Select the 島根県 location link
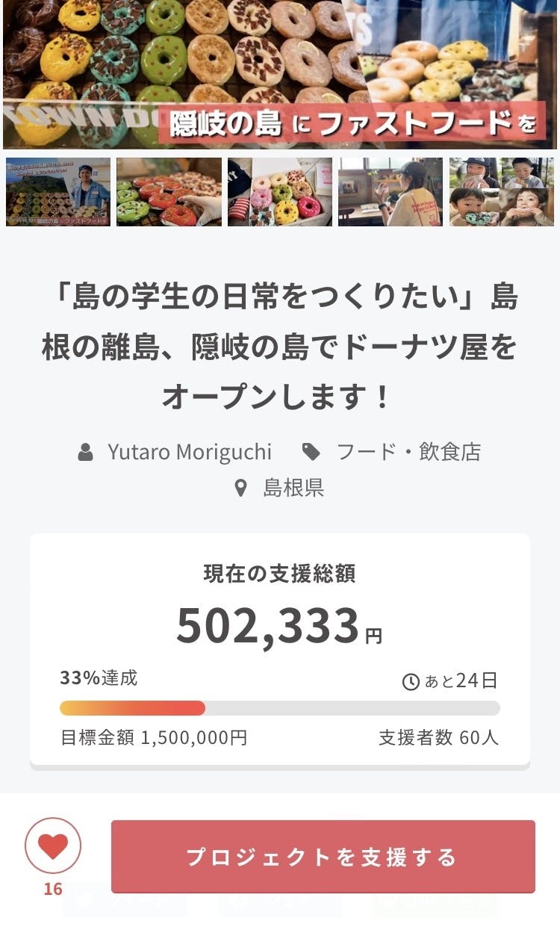Image resolution: width=560 pixels, height=927 pixels. tap(293, 489)
